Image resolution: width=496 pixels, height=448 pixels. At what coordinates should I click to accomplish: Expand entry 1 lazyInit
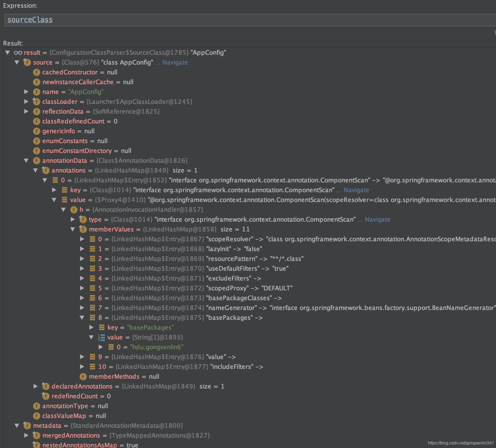pyautogui.click(x=82, y=249)
